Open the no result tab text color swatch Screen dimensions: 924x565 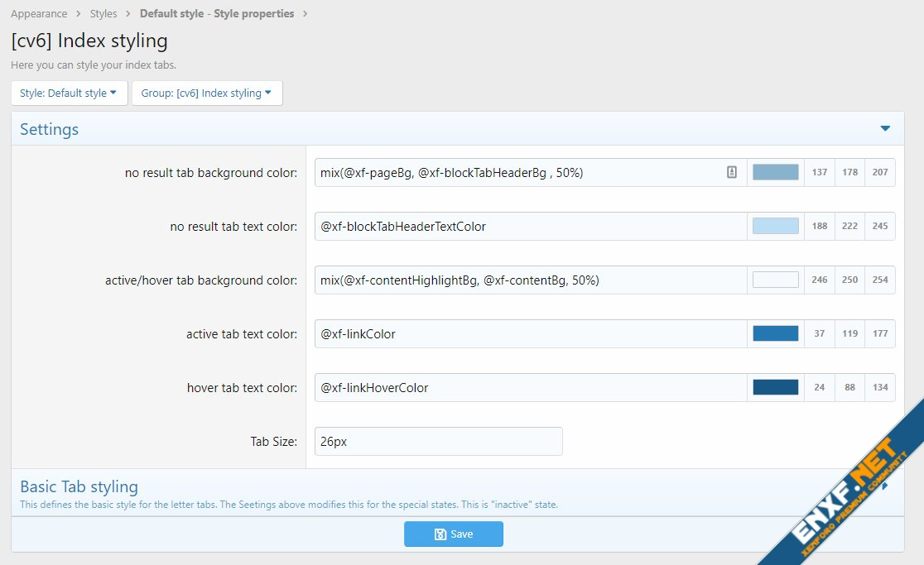click(x=775, y=226)
